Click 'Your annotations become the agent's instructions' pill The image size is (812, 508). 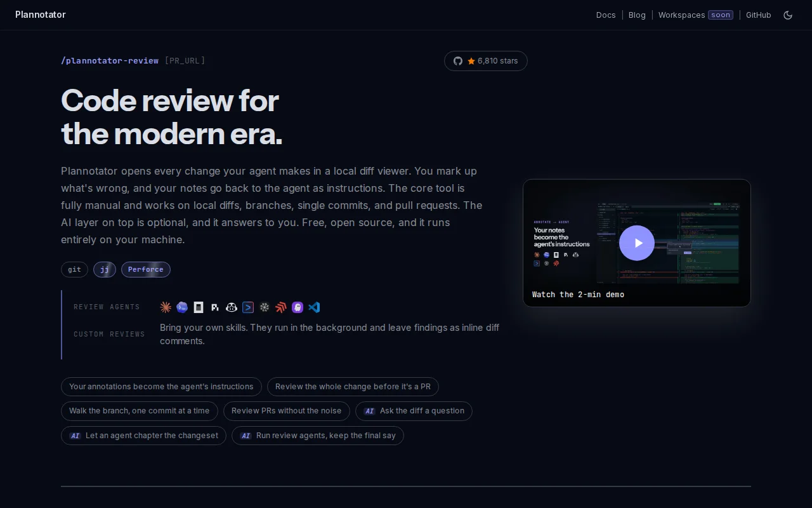[161, 387]
